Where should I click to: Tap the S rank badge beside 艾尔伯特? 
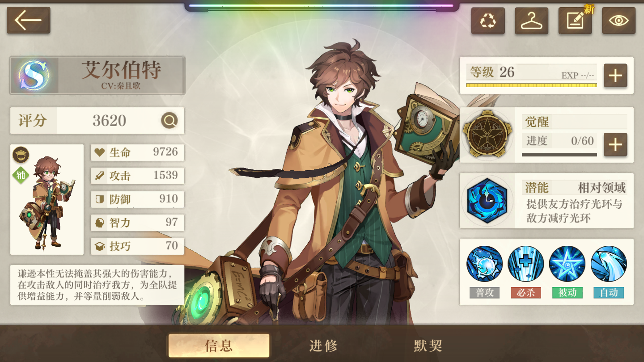[34, 75]
